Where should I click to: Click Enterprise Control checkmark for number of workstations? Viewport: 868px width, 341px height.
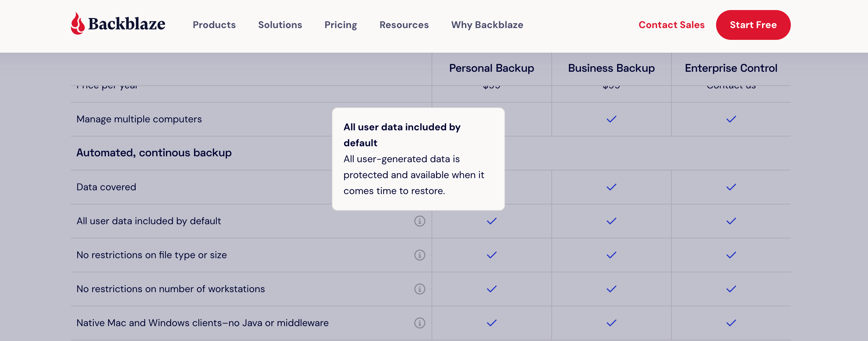coord(731,289)
